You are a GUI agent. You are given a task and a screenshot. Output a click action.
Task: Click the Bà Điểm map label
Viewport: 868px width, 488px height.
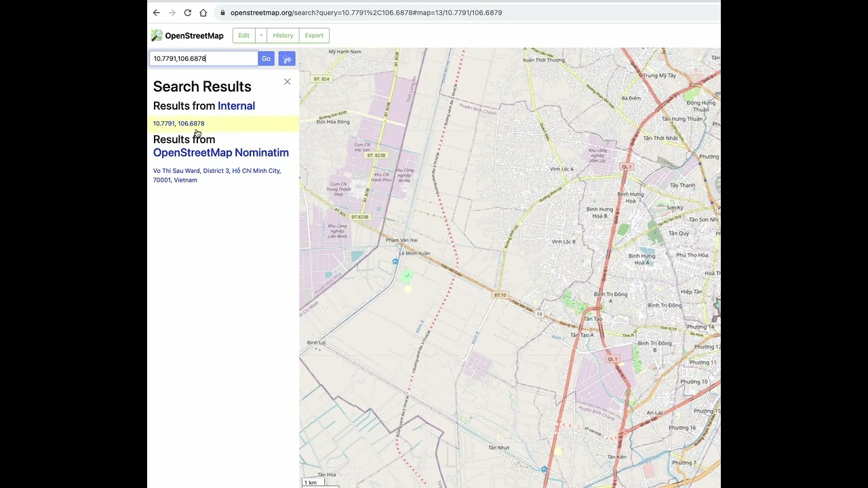(x=631, y=98)
